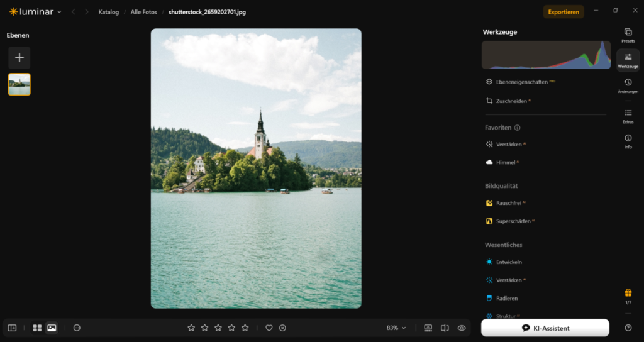This screenshot has width=644, height=342.
Task: Click the Exportieren button
Action: click(563, 12)
